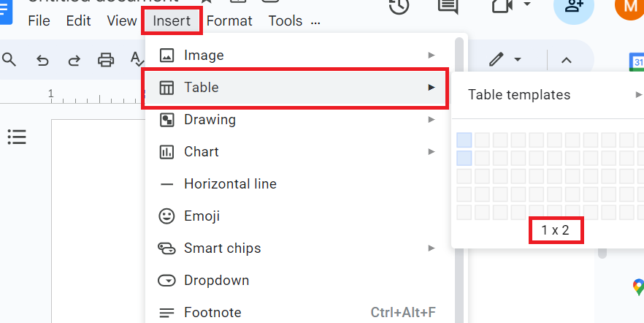Expand the video call dropdown arrow
This screenshot has width=644, height=323.
527,5
